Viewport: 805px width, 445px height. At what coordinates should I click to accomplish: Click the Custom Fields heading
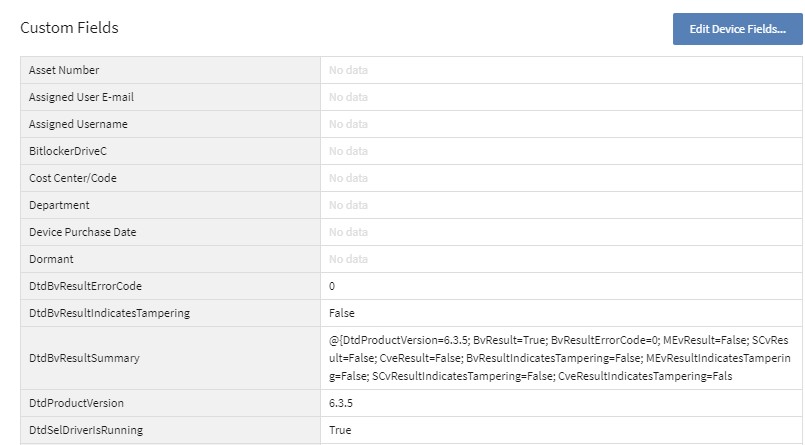[69, 28]
